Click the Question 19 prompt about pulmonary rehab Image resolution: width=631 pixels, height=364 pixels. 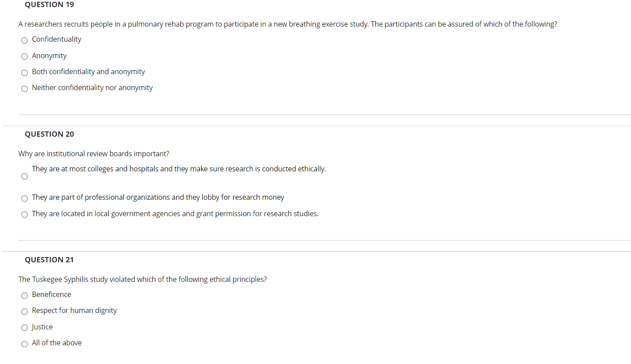(x=287, y=24)
